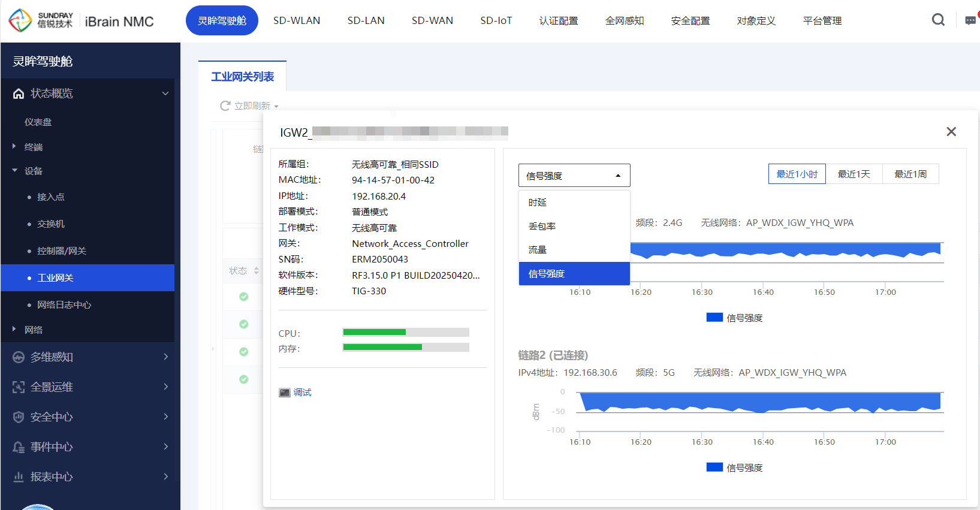980x510 pixels.
Task: Select 最近1天 time range
Action: [854, 174]
